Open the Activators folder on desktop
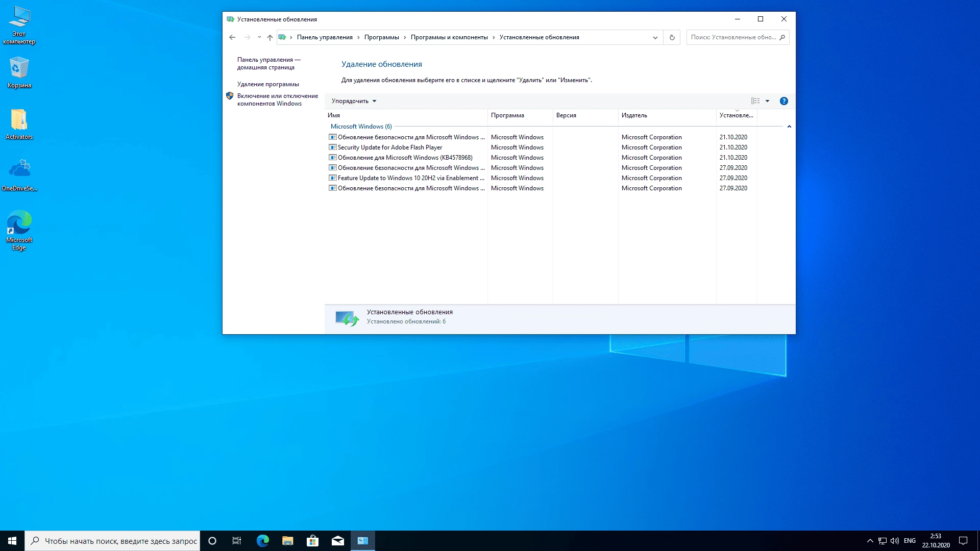The width and height of the screenshot is (980, 551). 19,124
